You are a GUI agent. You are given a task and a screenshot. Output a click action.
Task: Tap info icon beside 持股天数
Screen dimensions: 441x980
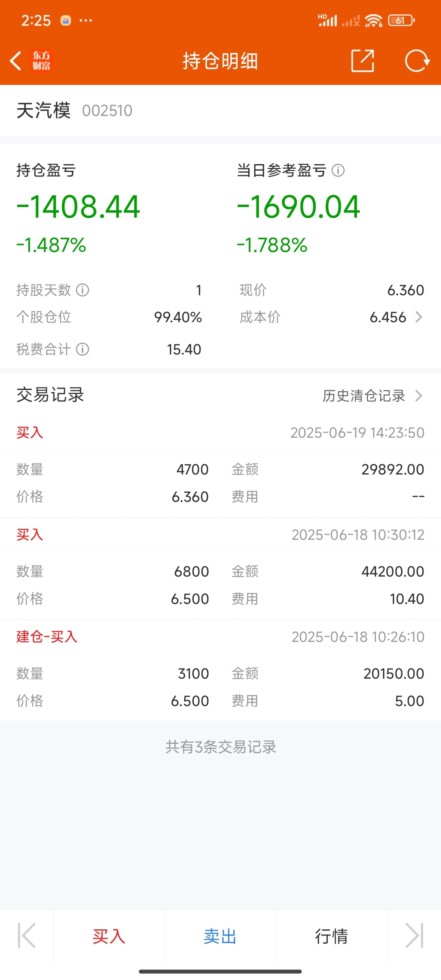pos(82,290)
